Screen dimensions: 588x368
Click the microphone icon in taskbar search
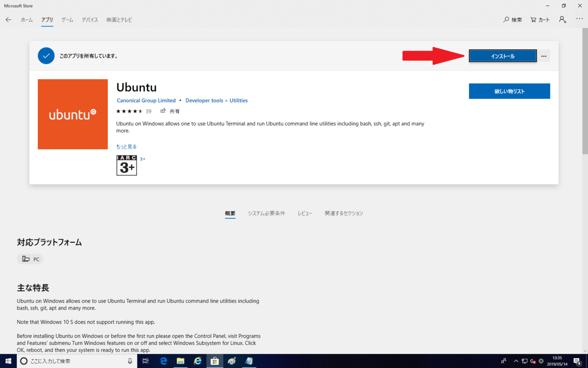point(130,361)
